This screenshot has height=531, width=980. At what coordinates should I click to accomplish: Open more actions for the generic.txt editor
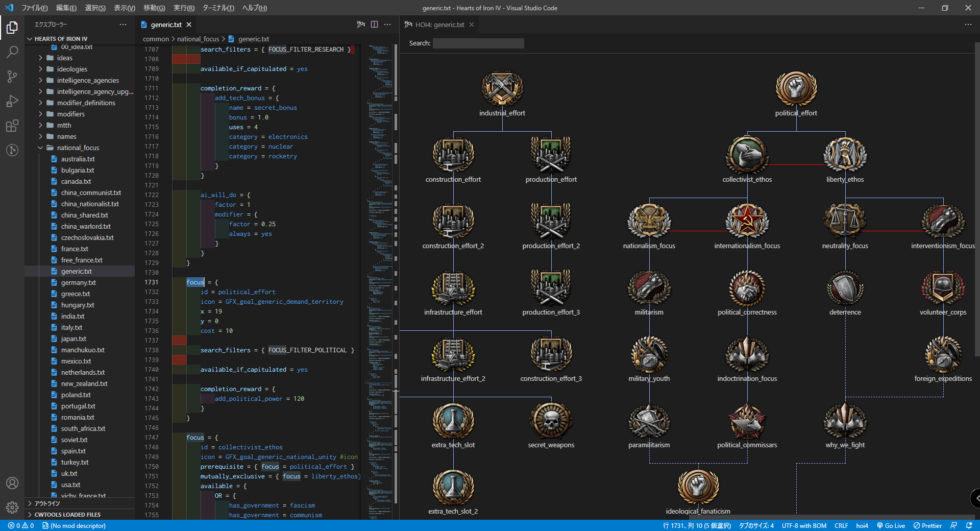tap(387, 25)
